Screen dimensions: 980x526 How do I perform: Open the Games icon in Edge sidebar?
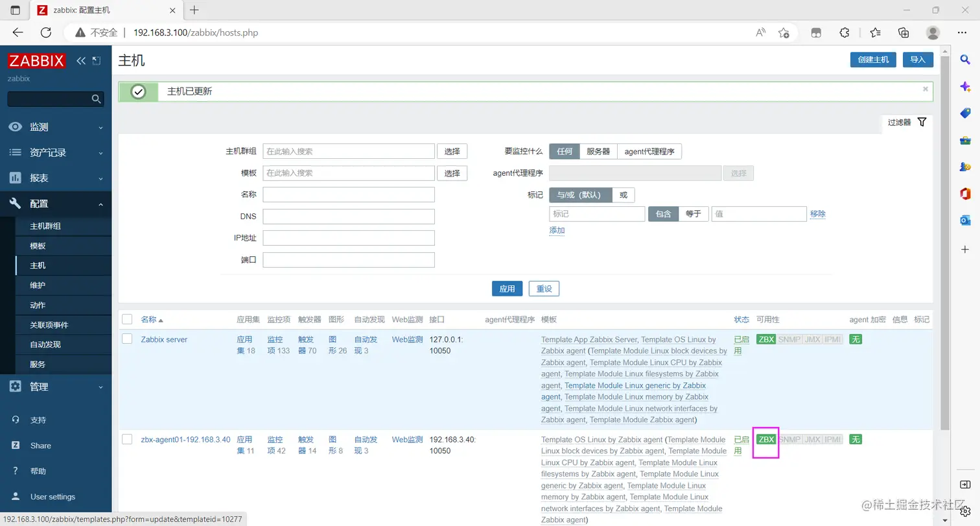(965, 167)
